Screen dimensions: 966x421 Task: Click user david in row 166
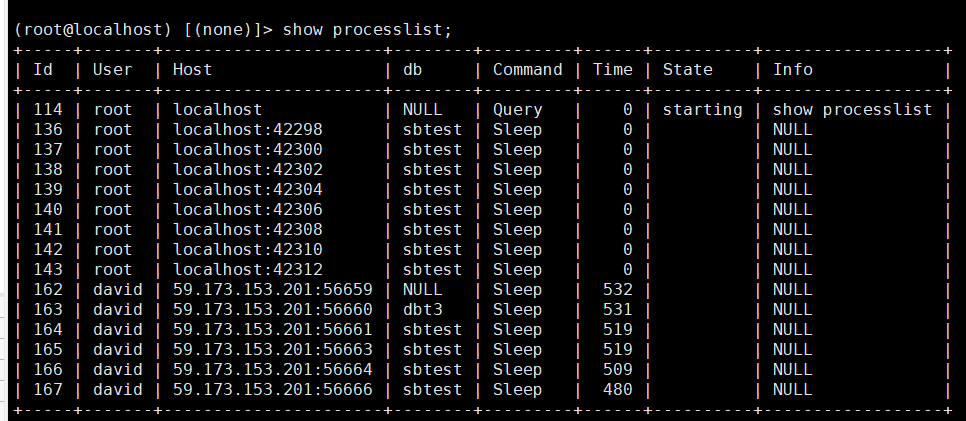[x=118, y=370]
